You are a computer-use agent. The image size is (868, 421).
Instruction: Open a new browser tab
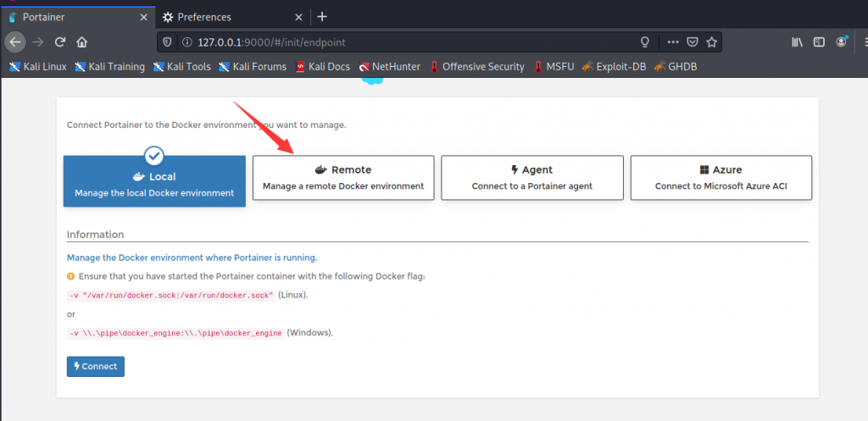pyautogui.click(x=322, y=17)
